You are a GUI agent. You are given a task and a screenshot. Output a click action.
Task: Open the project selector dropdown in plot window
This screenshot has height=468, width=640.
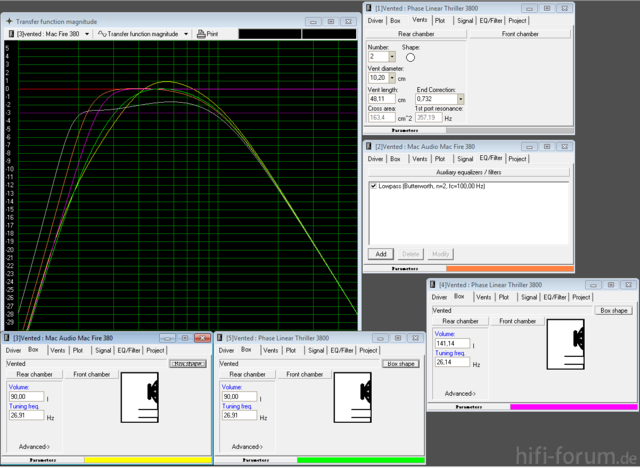coord(87,34)
